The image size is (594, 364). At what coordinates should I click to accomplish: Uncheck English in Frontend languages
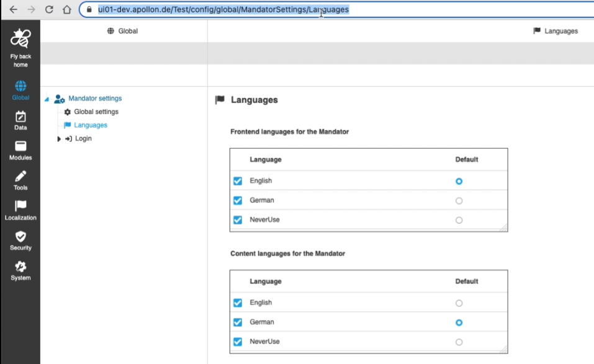click(238, 181)
